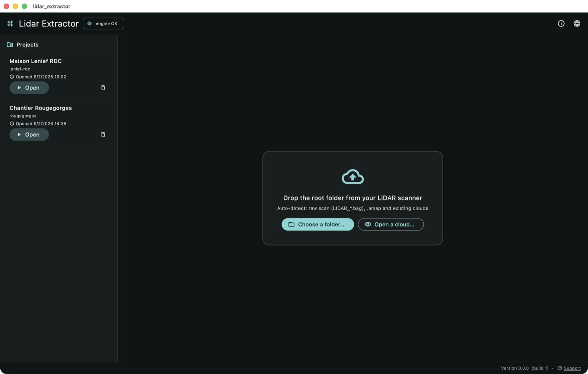Close the window with red button
The width and height of the screenshot is (588, 374).
(x=6, y=6)
